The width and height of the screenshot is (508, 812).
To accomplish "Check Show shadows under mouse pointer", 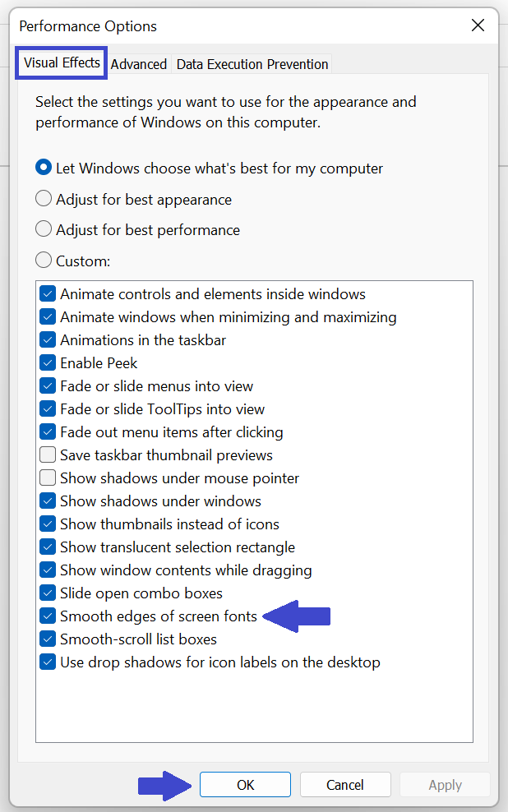I will point(47,478).
